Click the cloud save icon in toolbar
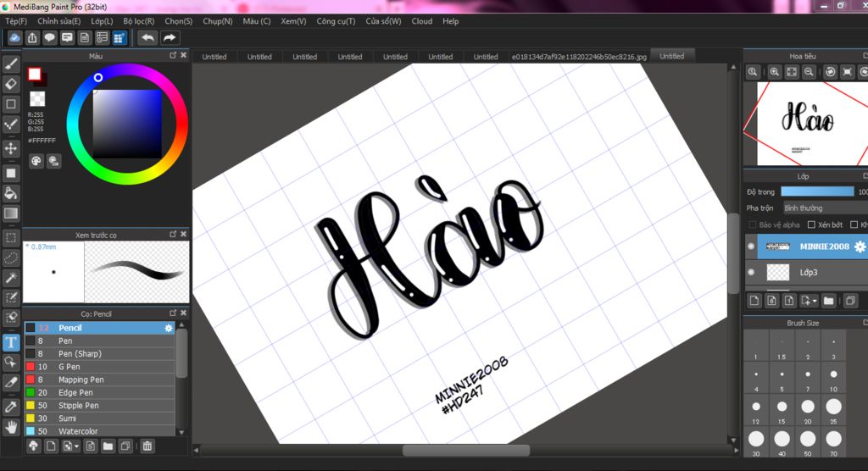Image resolution: width=868 pixels, height=471 pixels. [15, 37]
